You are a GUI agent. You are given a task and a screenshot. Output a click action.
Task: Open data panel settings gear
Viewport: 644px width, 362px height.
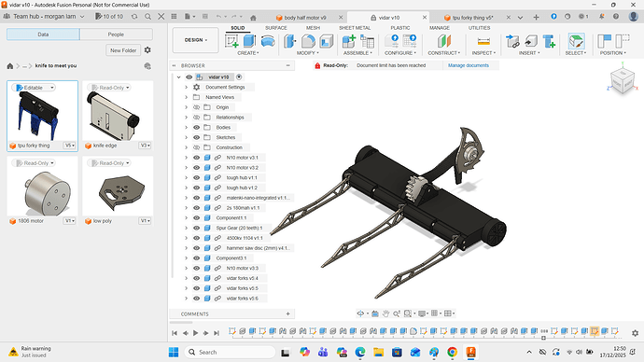click(x=147, y=50)
